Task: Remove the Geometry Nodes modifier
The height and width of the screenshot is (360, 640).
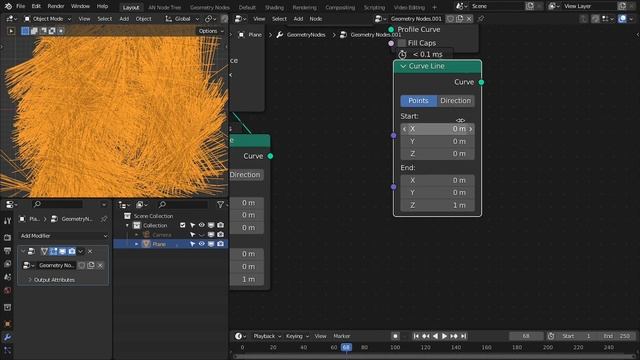Action: (x=90, y=251)
